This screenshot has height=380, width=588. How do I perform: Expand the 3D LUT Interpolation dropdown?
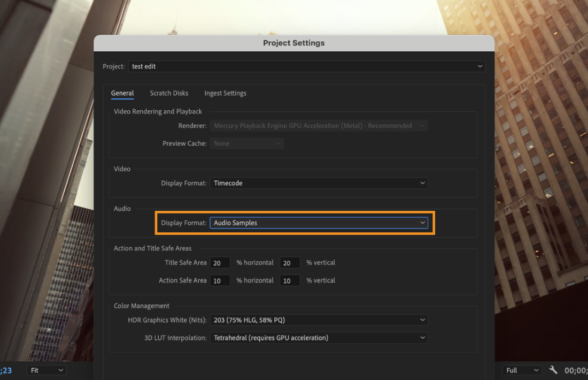point(319,338)
